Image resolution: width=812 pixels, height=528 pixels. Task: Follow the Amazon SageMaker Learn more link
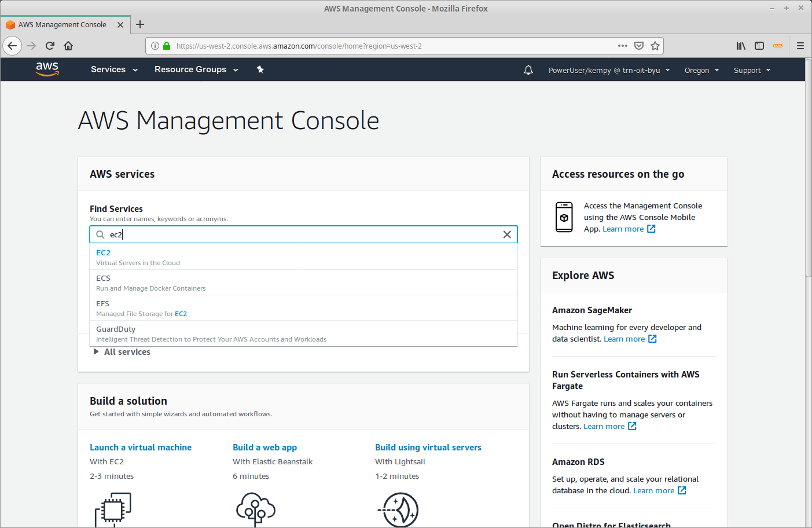[624, 339]
